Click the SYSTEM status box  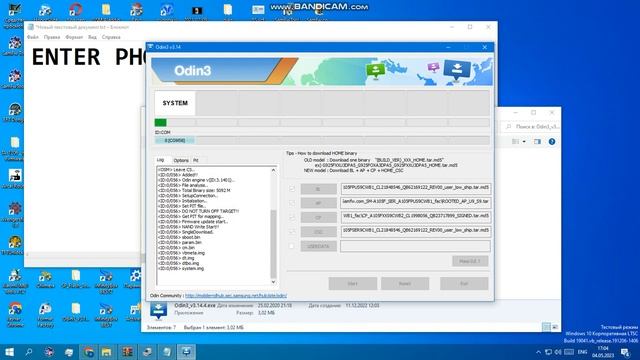(175, 103)
